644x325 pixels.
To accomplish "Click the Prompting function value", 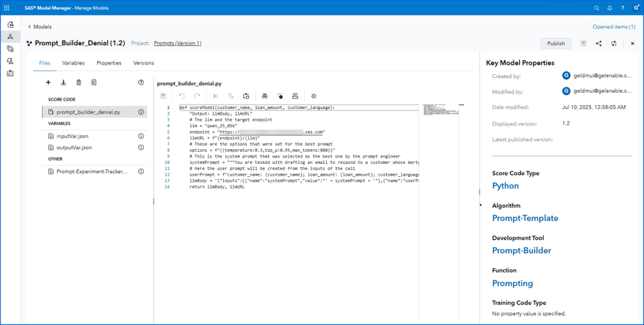I will click(x=512, y=283).
